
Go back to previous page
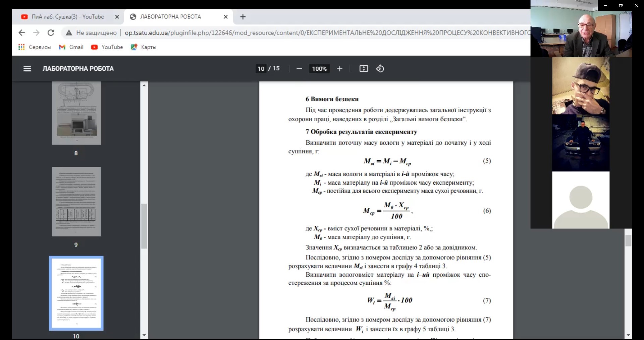tap(22, 33)
